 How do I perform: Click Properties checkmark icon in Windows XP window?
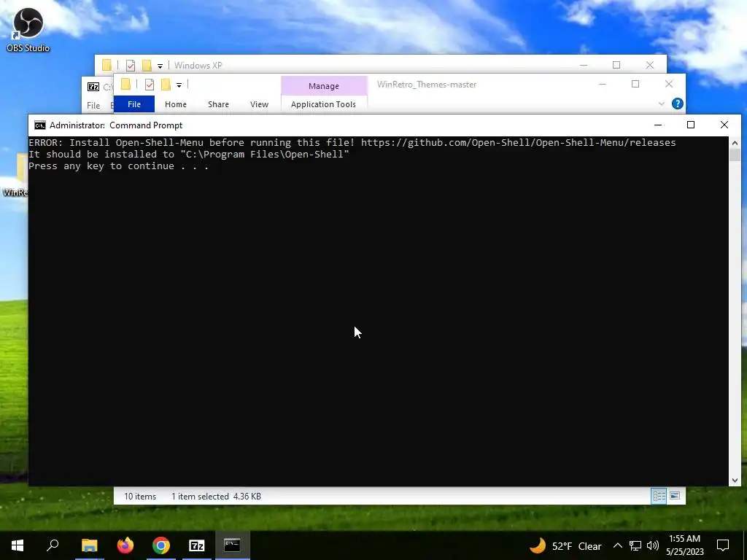(x=130, y=65)
